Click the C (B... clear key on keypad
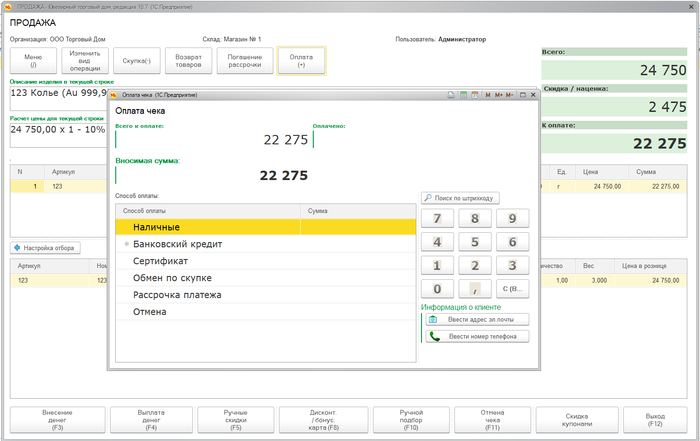700x441 pixels. click(512, 289)
